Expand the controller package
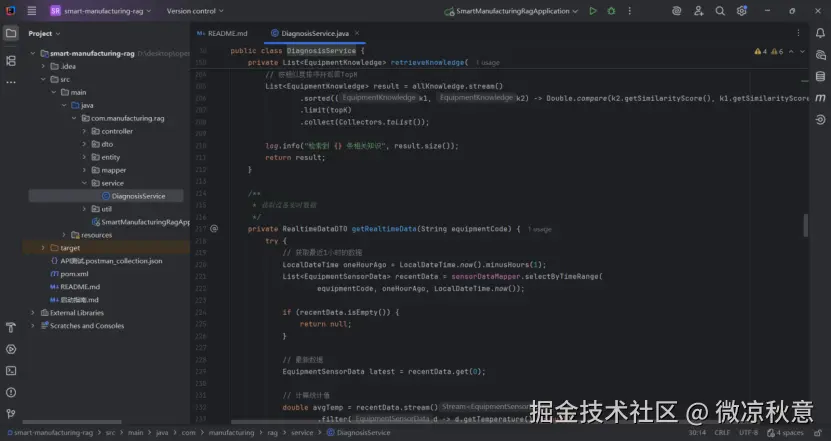831x442 pixels. 84,131
